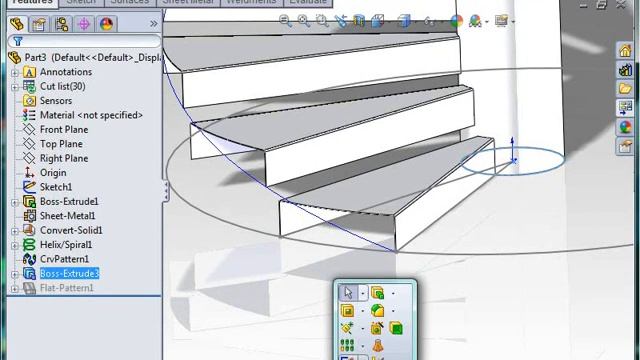Click Edit Appearance color ball icon

pyautogui.click(x=456, y=20)
